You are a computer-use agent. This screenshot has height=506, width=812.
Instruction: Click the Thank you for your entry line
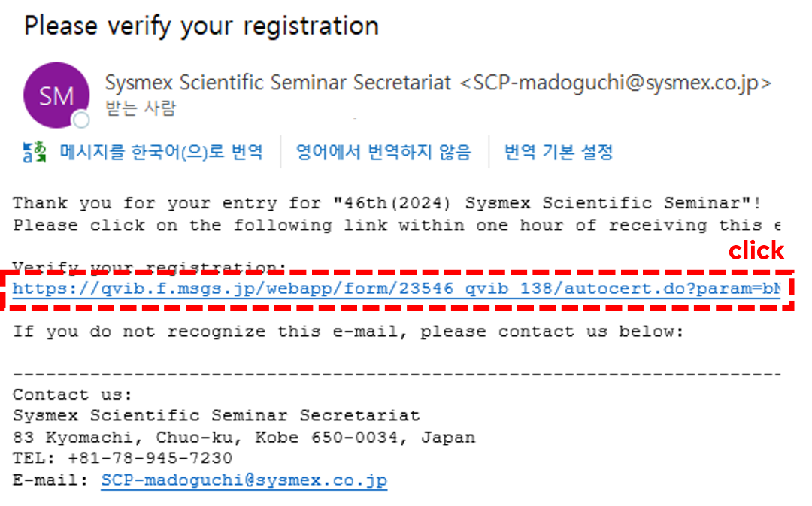coord(387,203)
